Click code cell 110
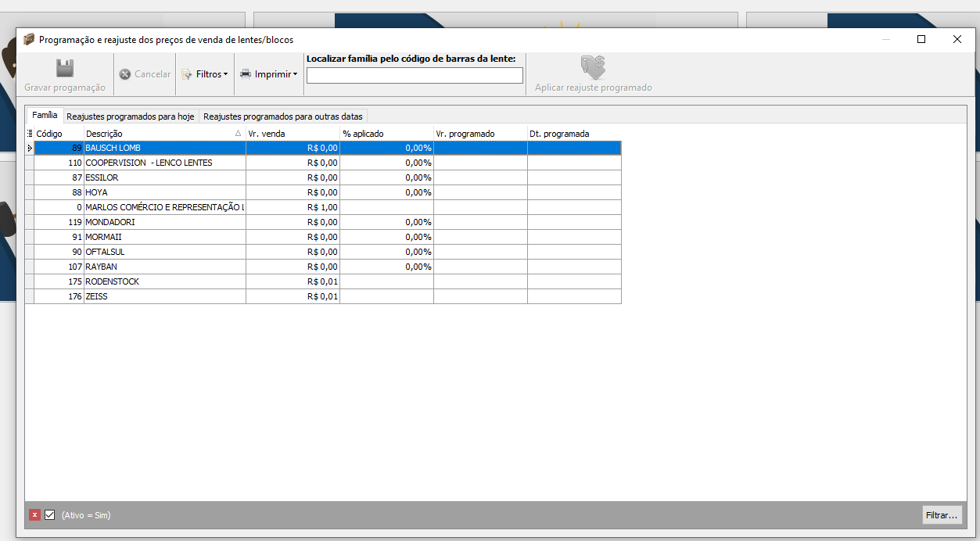 [x=59, y=163]
